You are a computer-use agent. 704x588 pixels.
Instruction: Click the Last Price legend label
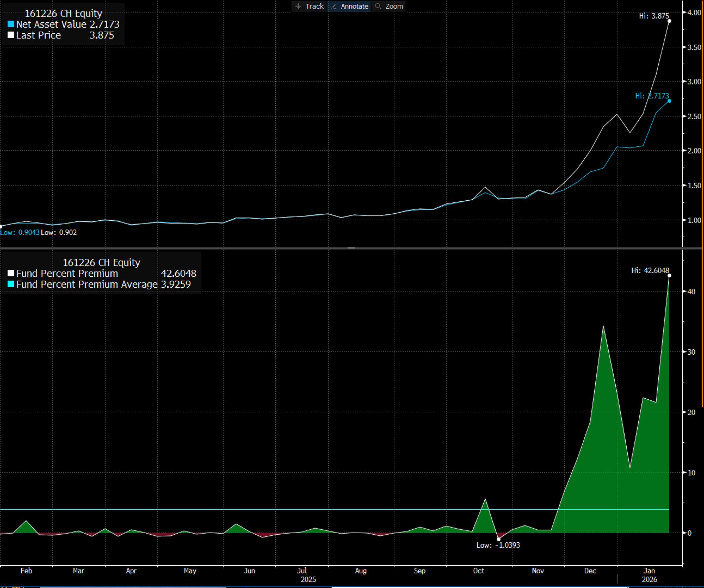tap(38, 35)
